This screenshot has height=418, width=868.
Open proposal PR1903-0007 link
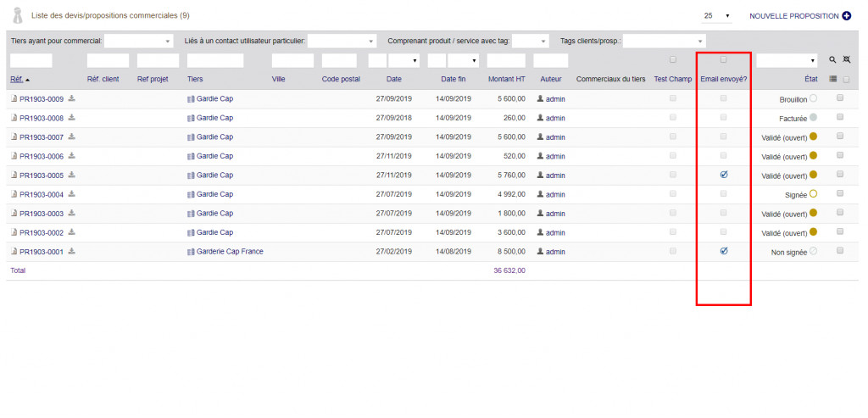coord(42,137)
